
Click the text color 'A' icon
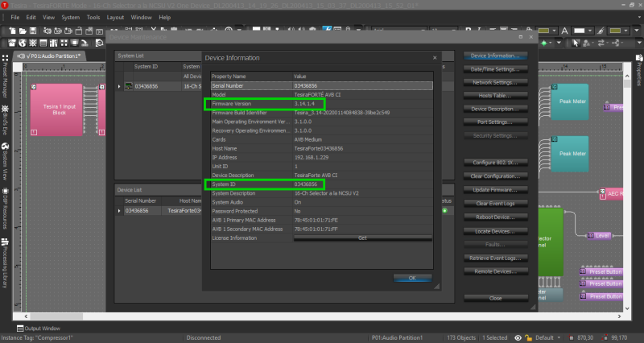[x=565, y=31]
